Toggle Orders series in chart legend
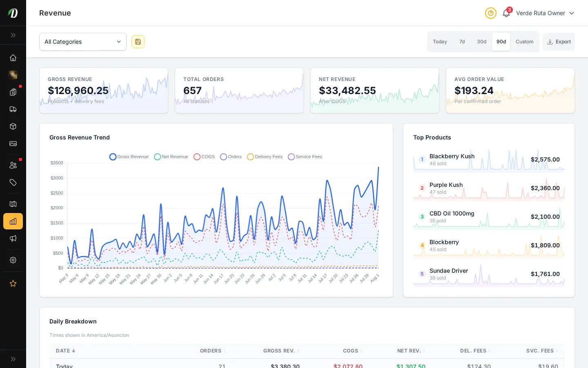588x368 pixels. (x=231, y=157)
